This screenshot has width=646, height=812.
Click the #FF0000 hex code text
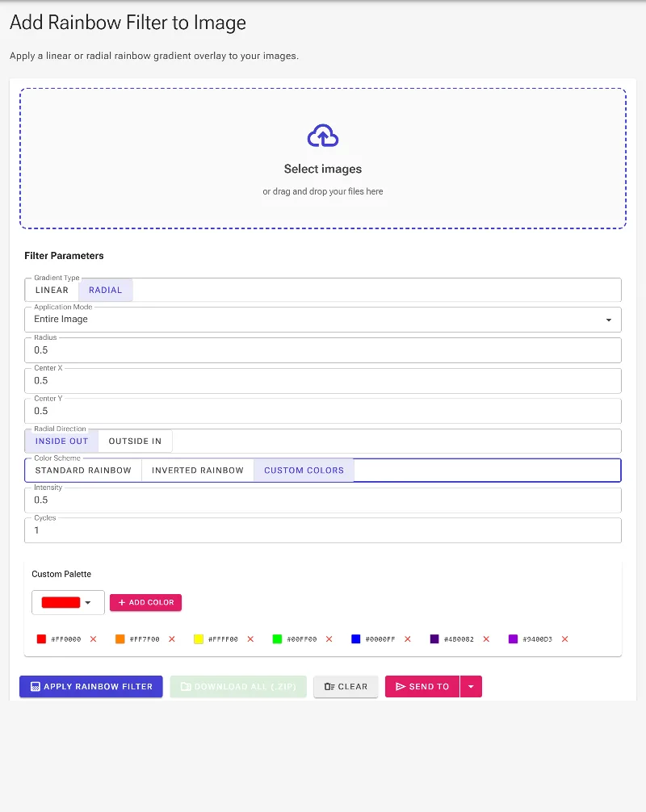coord(65,639)
